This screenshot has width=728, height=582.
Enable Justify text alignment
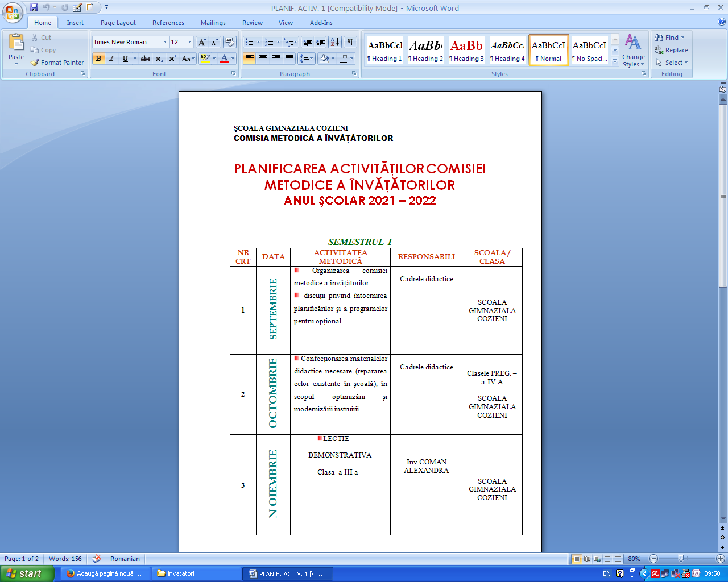(289, 59)
